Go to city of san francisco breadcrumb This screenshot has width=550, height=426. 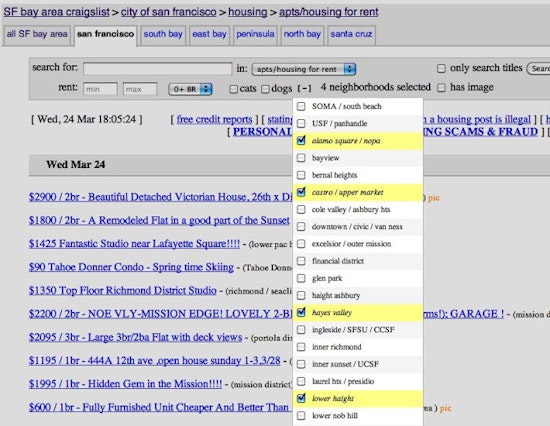pyautogui.click(x=169, y=12)
